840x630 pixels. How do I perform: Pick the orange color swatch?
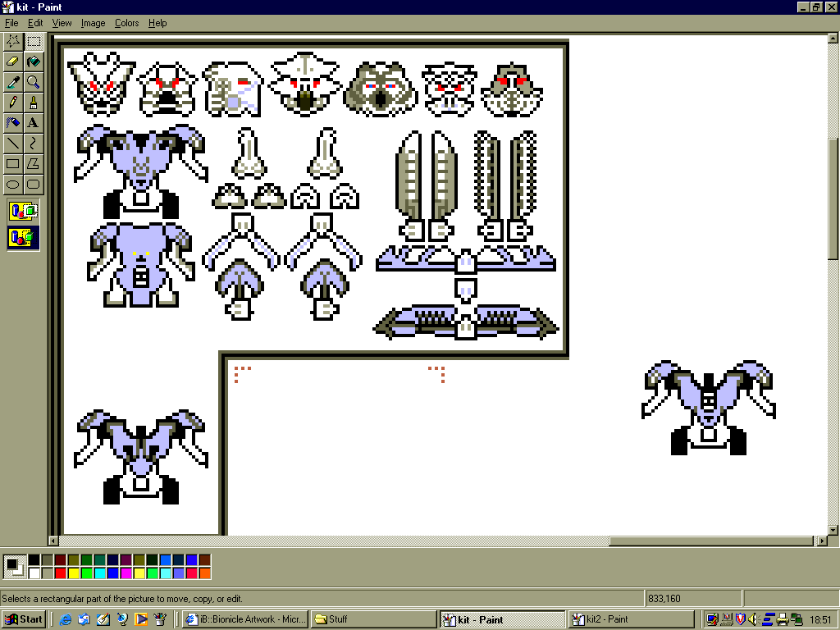pyautogui.click(x=204, y=573)
